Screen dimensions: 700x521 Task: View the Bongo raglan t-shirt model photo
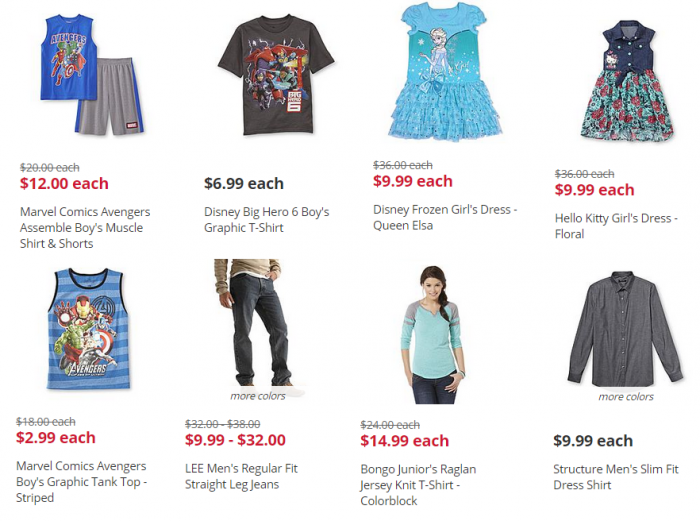(433, 335)
